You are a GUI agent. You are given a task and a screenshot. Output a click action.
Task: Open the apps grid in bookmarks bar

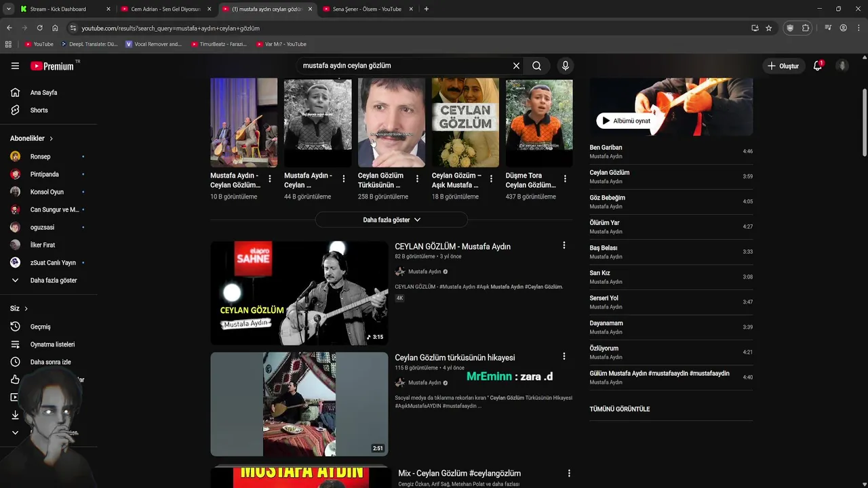[x=8, y=44]
